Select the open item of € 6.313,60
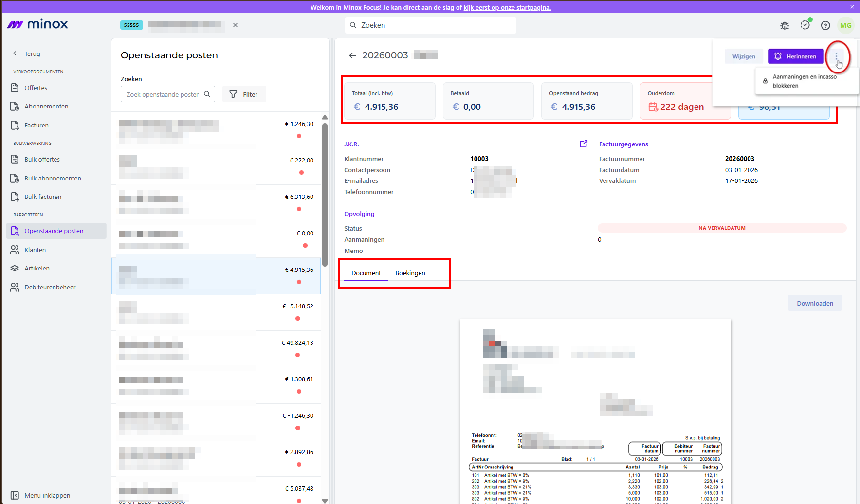The image size is (860, 504). coord(216,203)
